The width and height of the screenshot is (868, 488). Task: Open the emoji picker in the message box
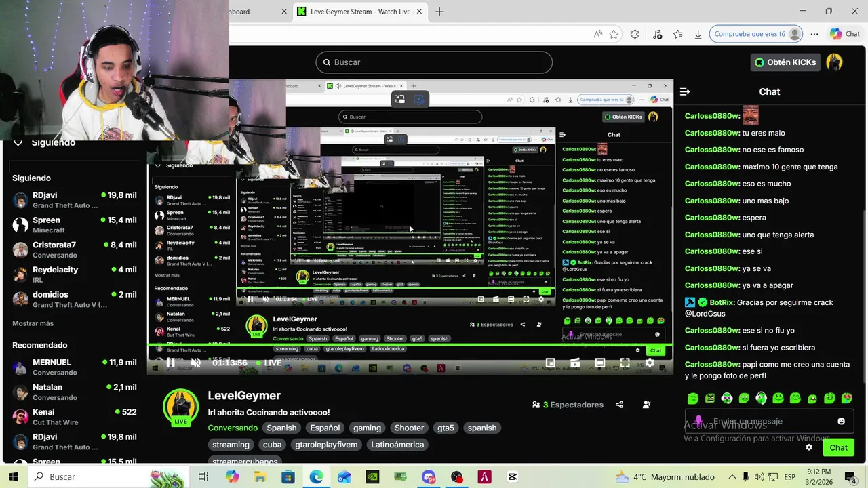point(841,421)
